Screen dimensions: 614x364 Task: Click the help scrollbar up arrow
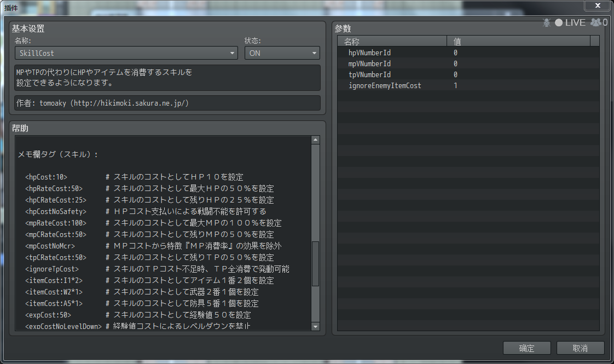tap(315, 140)
